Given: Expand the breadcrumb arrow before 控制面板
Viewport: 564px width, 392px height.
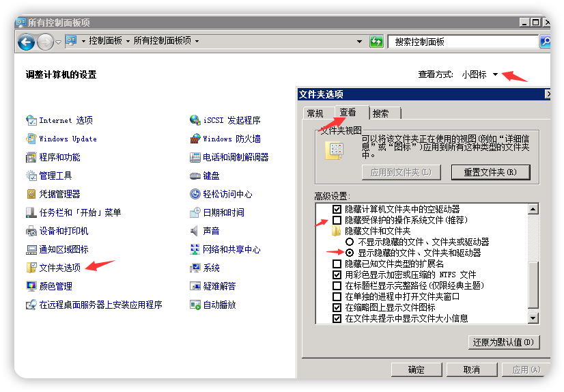Looking at the screenshot, I should (83, 42).
